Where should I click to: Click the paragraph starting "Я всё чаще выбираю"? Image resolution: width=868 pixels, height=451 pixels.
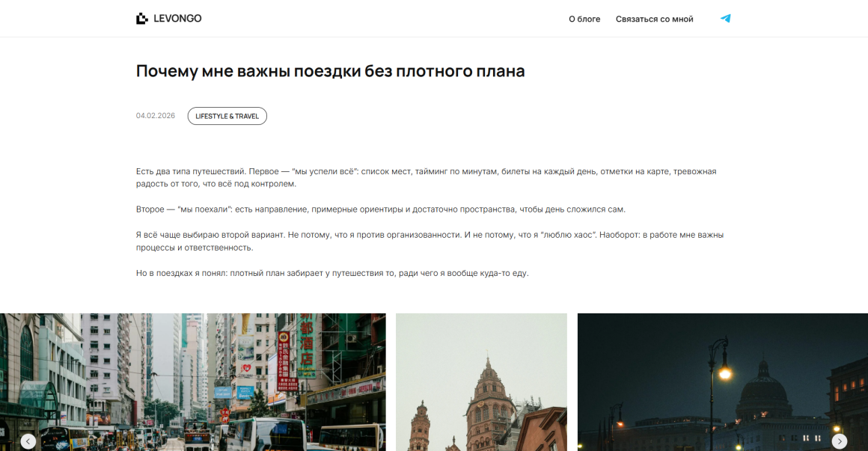coord(430,241)
